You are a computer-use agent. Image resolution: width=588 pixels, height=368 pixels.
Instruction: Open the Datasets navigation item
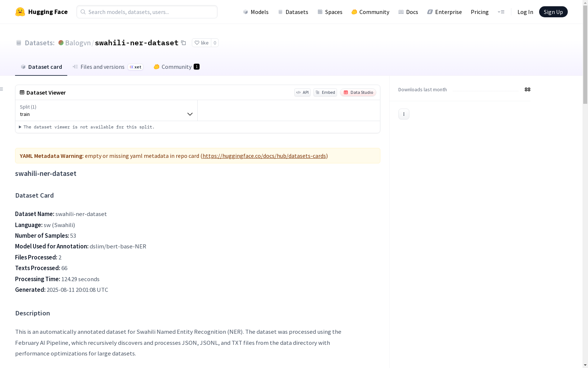point(293,12)
